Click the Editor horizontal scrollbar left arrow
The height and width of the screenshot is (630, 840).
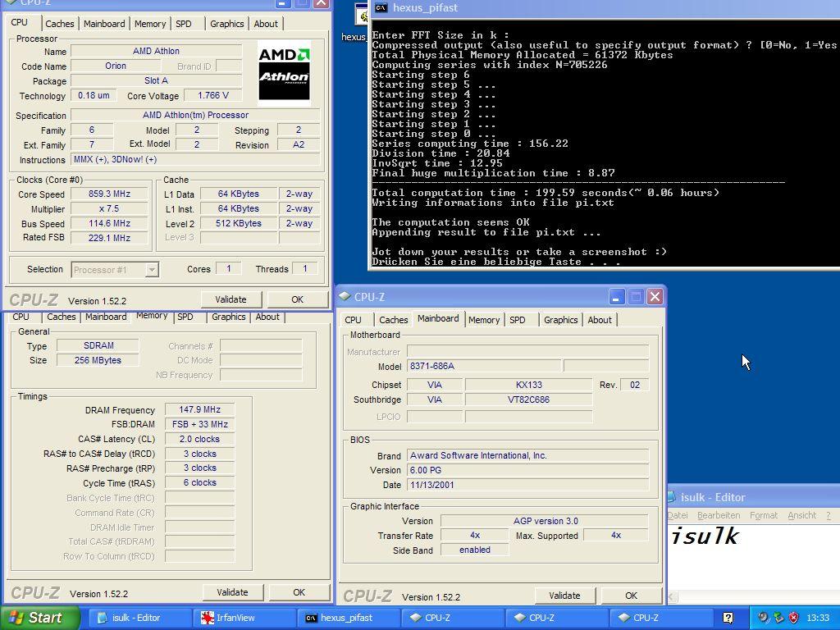click(673, 596)
